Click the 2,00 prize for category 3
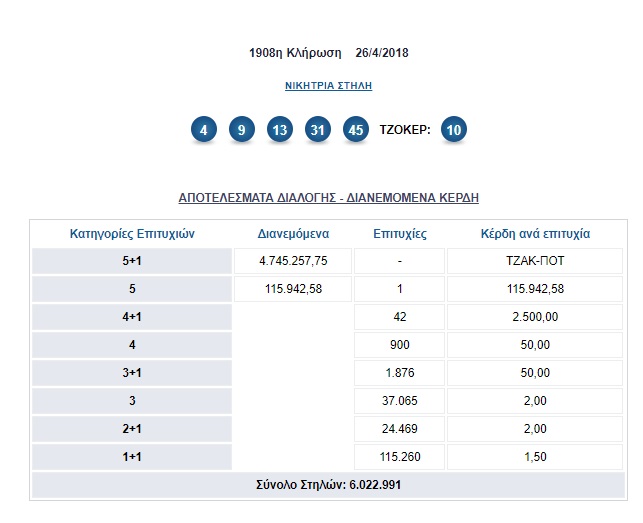This screenshot has width=643, height=523. tap(535, 400)
